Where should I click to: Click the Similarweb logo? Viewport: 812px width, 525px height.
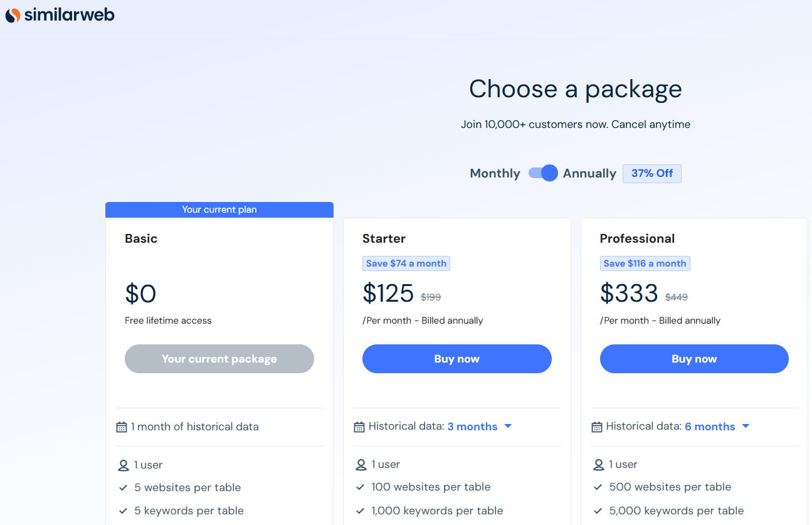click(60, 14)
